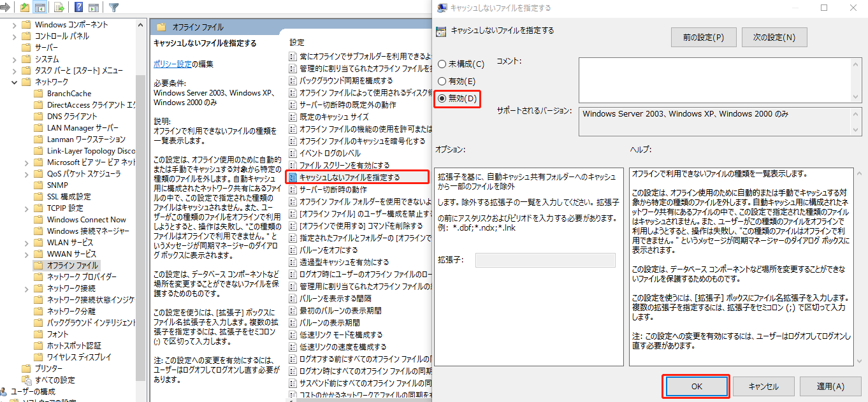Collapse the ネットワーク tree node

[x=15, y=82]
